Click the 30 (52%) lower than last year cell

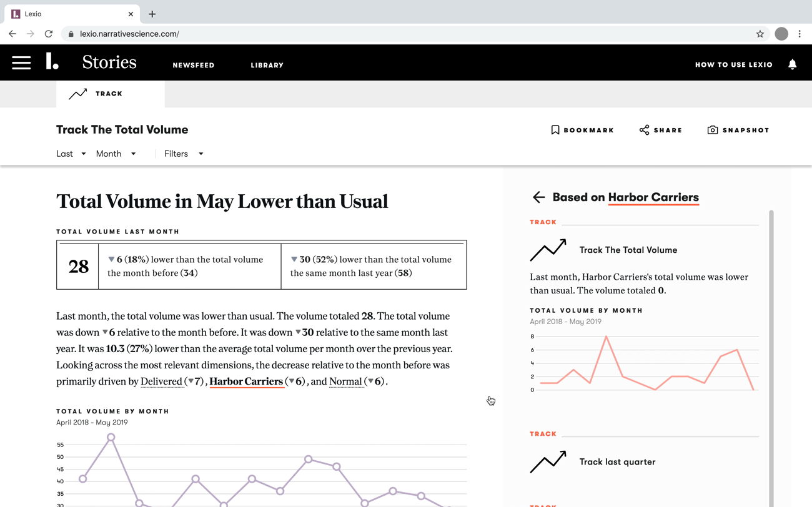coord(374,266)
